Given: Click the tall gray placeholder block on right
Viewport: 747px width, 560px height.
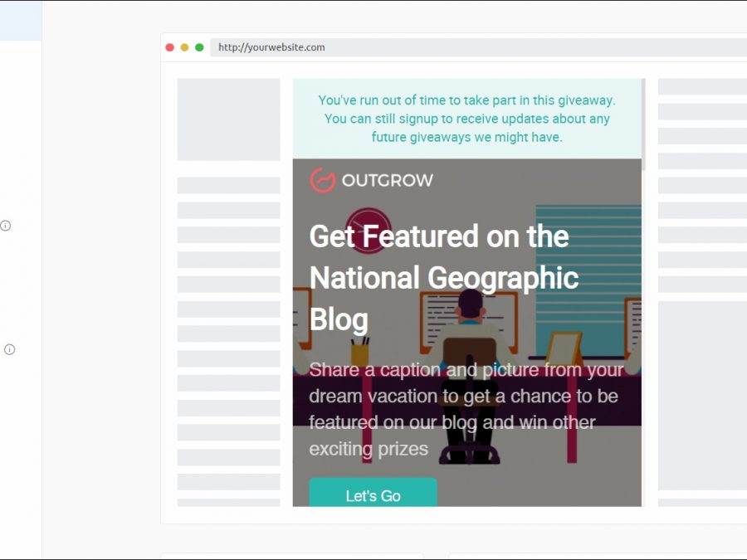Looking at the screenshot, I should click(701, 395).
